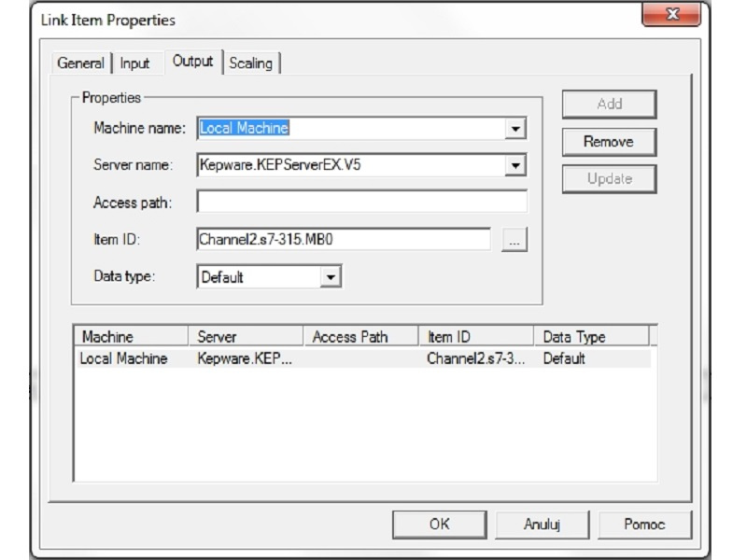Image resolution: width=747 pixels, height=560 pixels.
Task: Select the Local Machine row in list
Action: (123, 358)
